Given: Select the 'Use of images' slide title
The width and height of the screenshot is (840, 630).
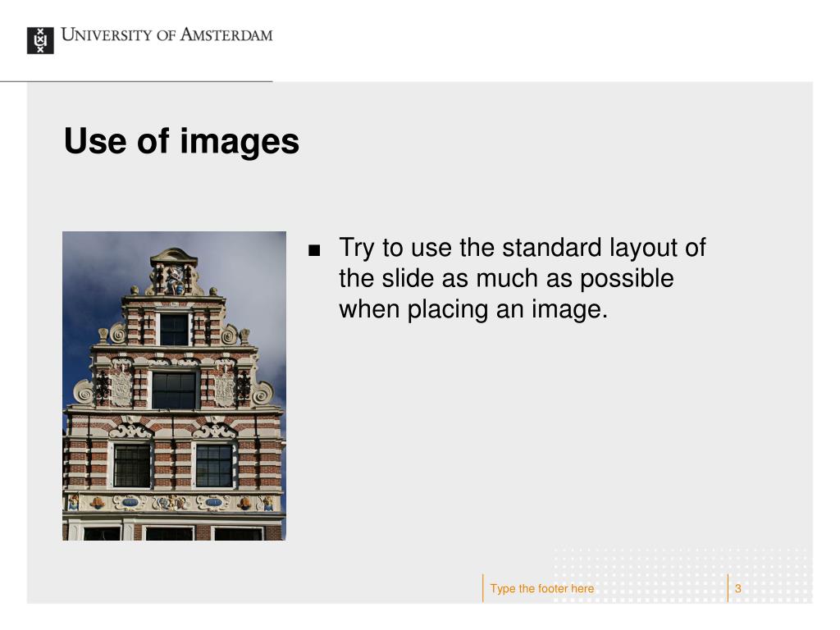Looking at the screenshot, I should (181, 142).
